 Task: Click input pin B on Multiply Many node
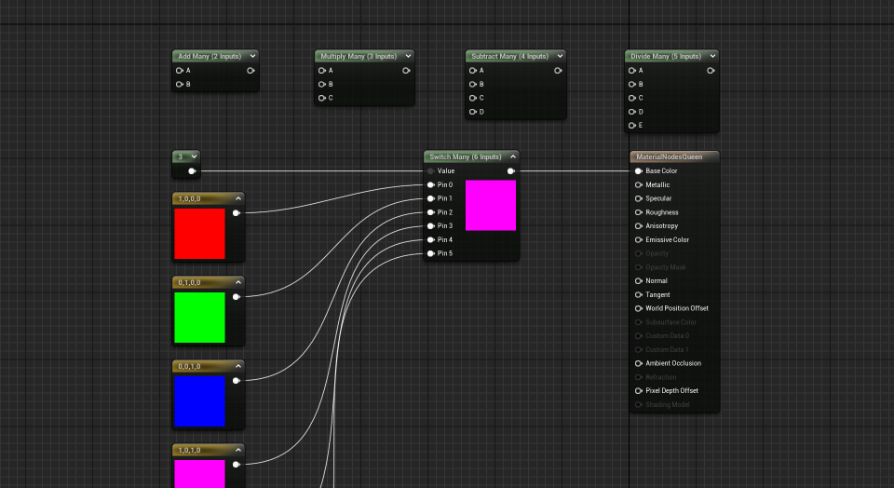click(321, 85)
